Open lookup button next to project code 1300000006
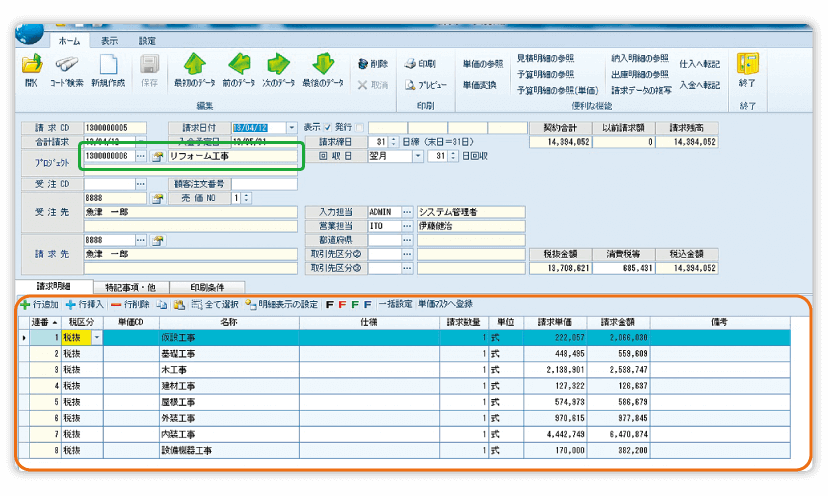Image resolution: width=828 pixels, height=496 pixels. (140, 156)
